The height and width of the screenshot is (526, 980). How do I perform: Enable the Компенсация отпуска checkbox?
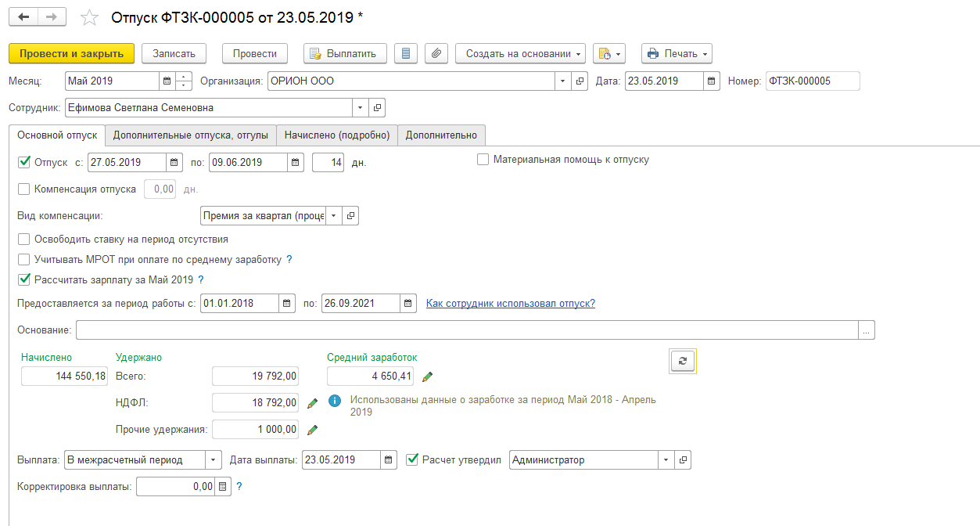point(23,188)
